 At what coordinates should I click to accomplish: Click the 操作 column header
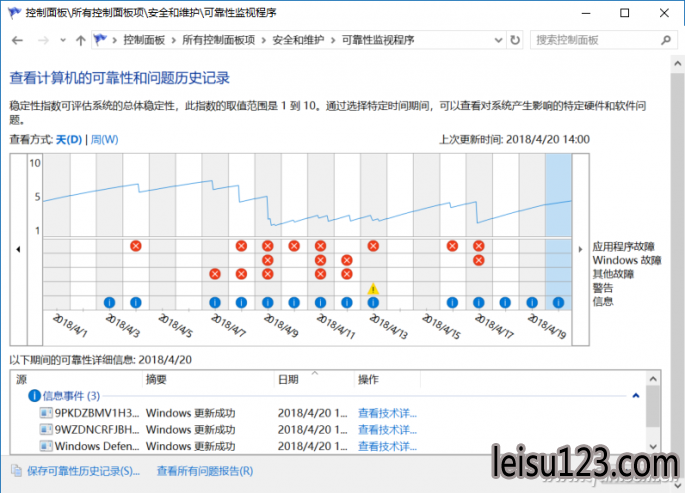point(387,379)
